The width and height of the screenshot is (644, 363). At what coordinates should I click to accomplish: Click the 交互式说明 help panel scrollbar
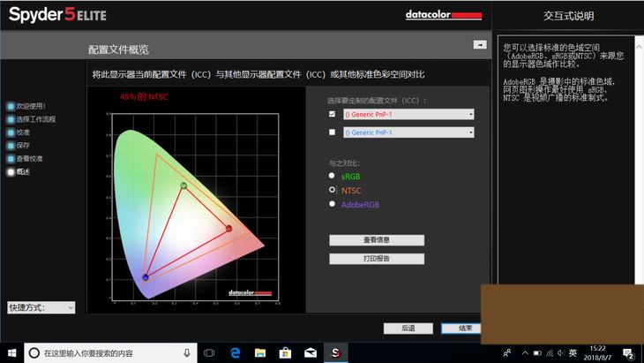pyautogui.click(x=639, y=160)
